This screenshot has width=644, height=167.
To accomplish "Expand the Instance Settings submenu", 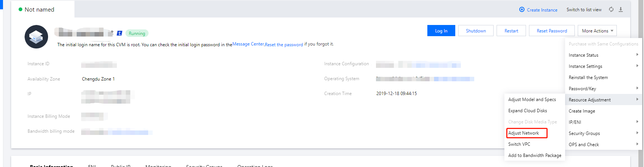I will coord(603,66).
